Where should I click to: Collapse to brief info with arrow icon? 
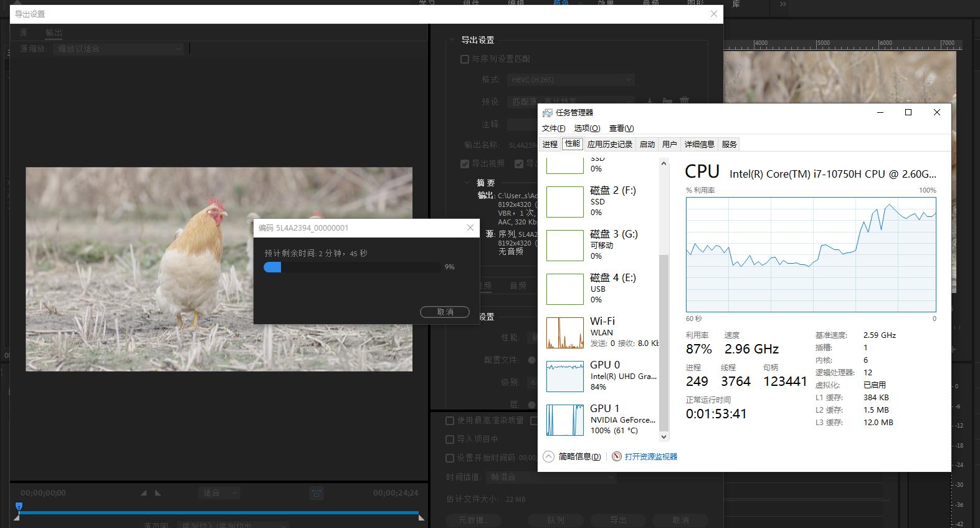tap(548, 456)
